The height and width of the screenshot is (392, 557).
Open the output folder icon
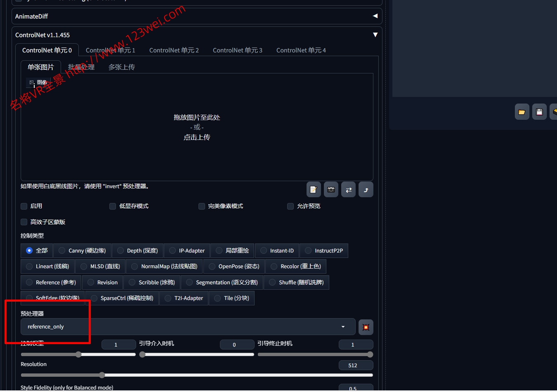coord(522,112)
